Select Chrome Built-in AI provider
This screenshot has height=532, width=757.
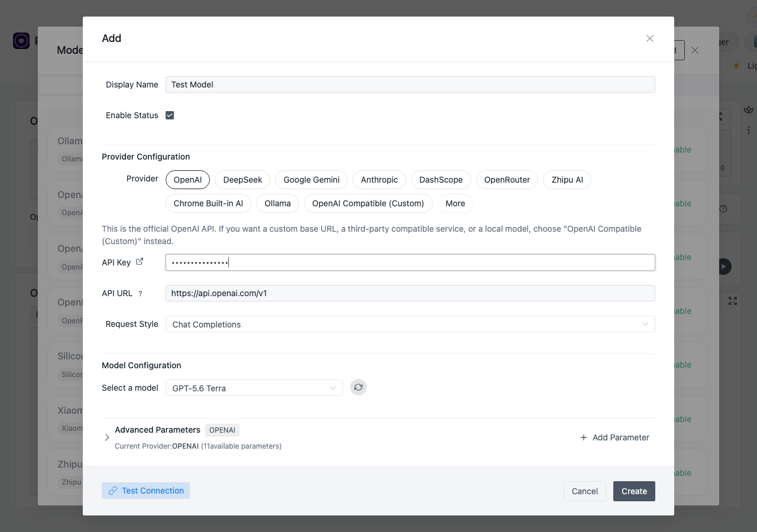click(208, 203)
